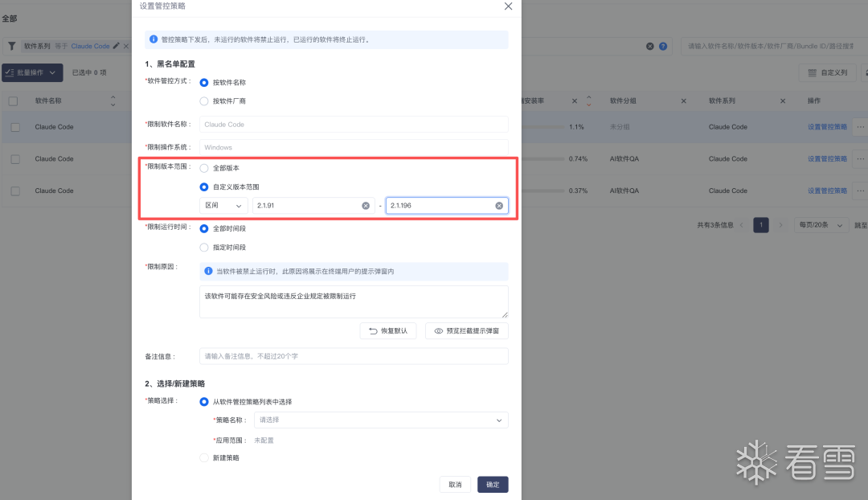Go to the next page arrow
The height and width of the screenshot is (500, 868).
tap(780, 225)
